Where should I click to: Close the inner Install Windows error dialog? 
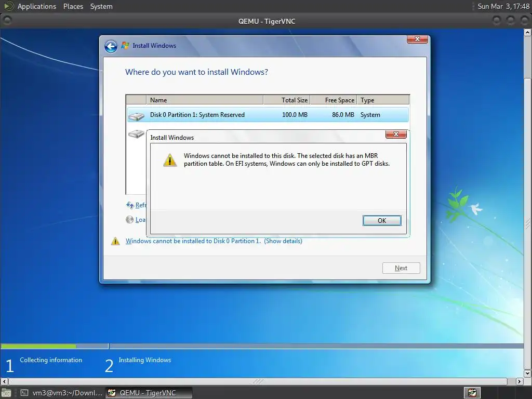coord(396,134)
